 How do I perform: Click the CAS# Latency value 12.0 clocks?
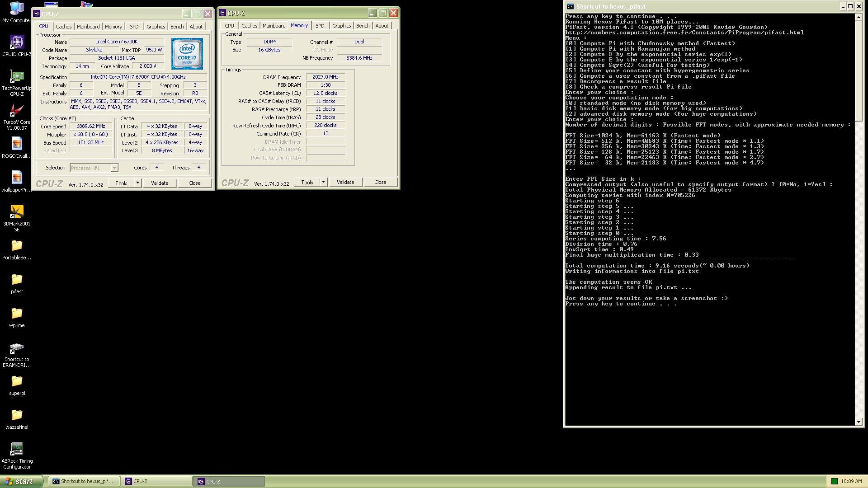(x=325, y=94)
